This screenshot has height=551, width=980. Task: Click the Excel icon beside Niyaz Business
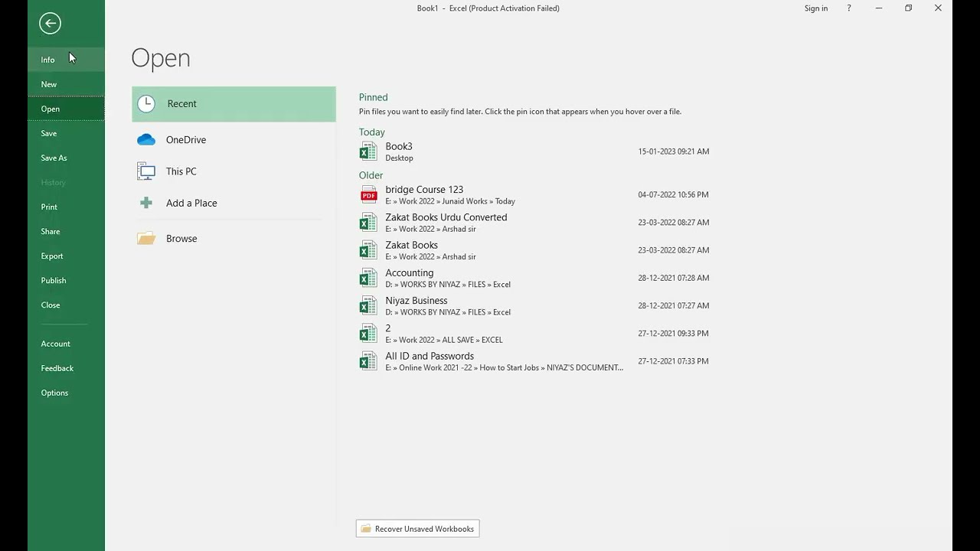(x=368, y=305)
